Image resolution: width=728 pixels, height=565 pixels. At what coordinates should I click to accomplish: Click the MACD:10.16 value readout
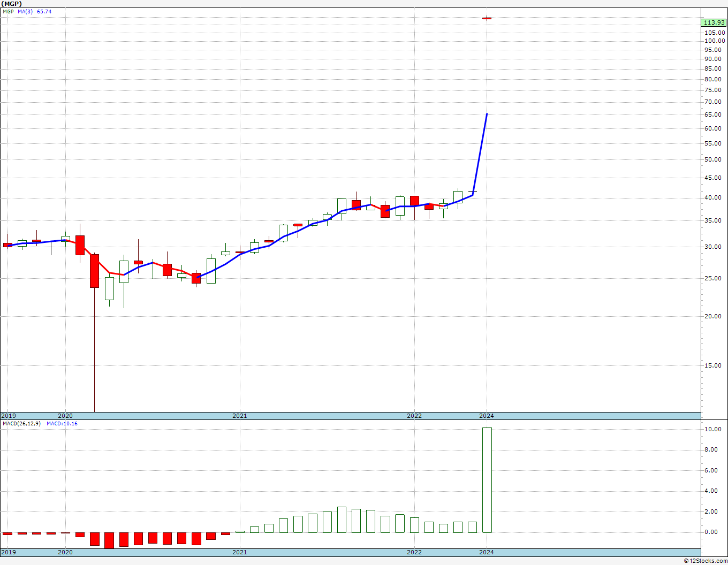[62, 424]
